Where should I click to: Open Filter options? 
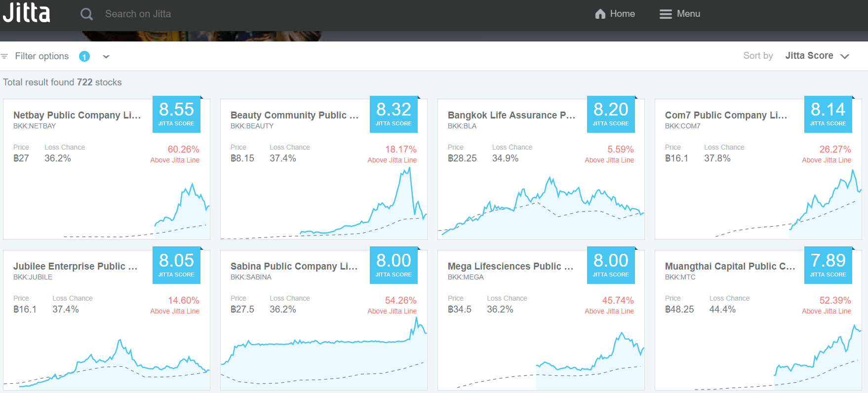coord(42,56)
